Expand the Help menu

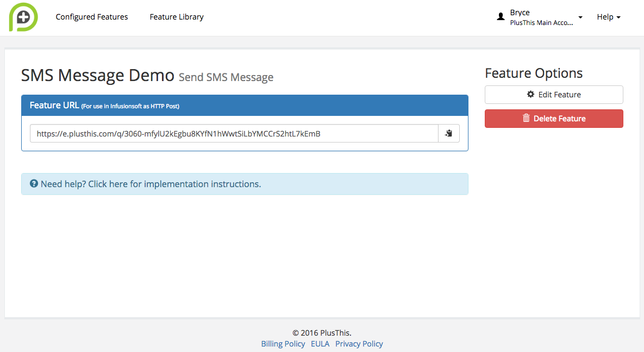609,17
